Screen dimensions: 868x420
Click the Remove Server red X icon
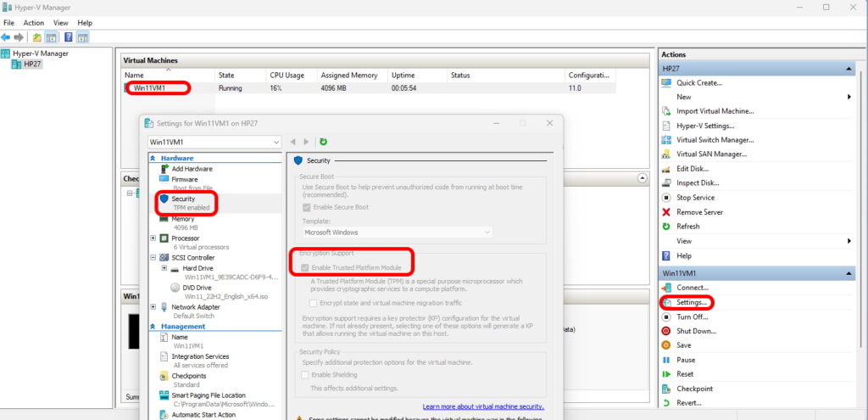[x=666, y=212]
